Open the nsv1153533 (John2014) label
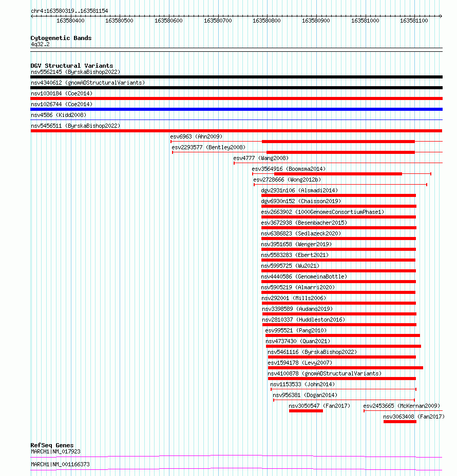Viewport: 457px width, 476px height. click(x=302, y=384)
